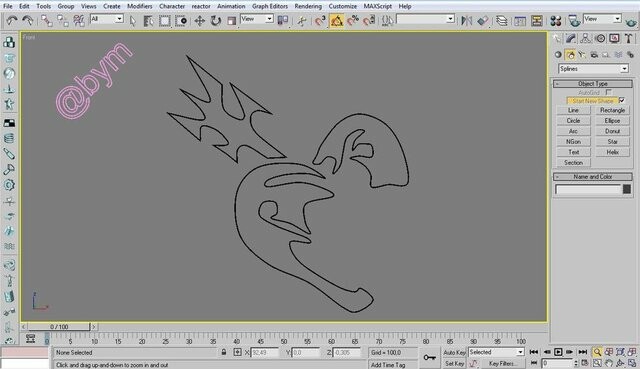Screen dimensions: 640x369
Task: Click the Align tool icon
Action: 483,20
